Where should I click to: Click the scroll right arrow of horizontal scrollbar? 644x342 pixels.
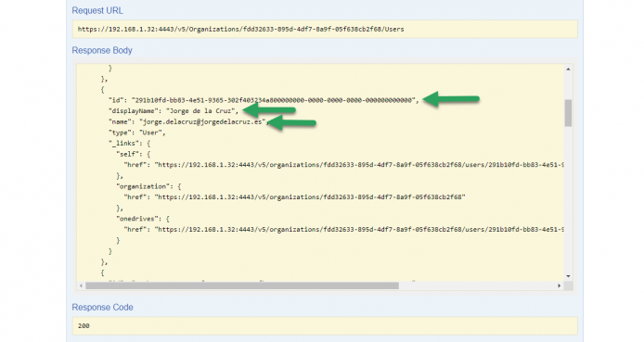coord(559,285)
